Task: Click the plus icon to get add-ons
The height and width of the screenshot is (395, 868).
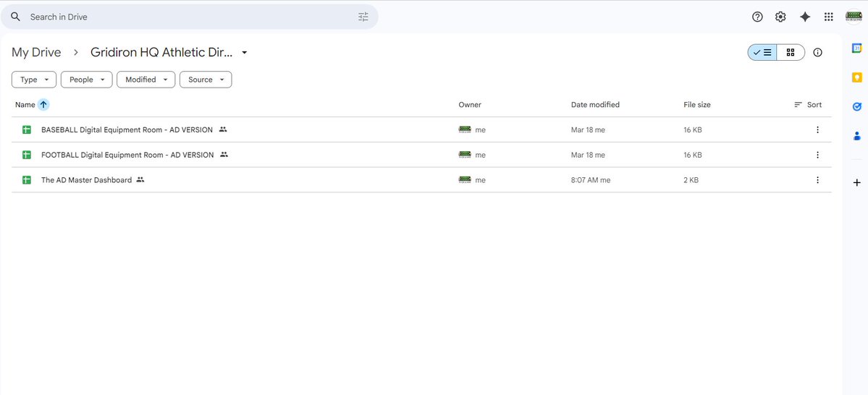Action: click(x=857, y=182)
